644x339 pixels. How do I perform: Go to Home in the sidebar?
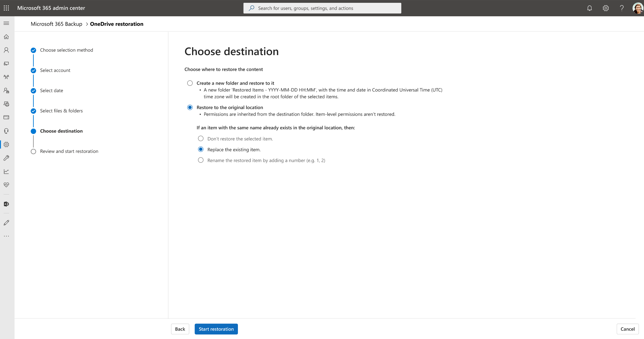click(x=6, y=37)
